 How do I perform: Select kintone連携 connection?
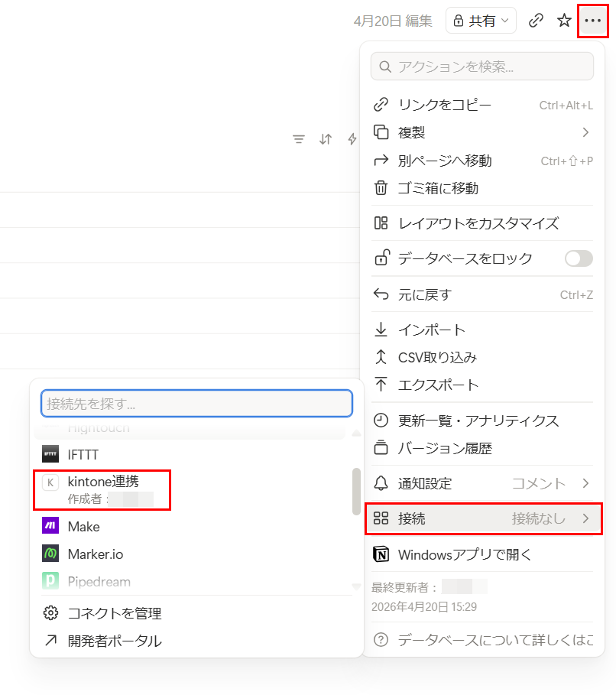tap(102, 490)
